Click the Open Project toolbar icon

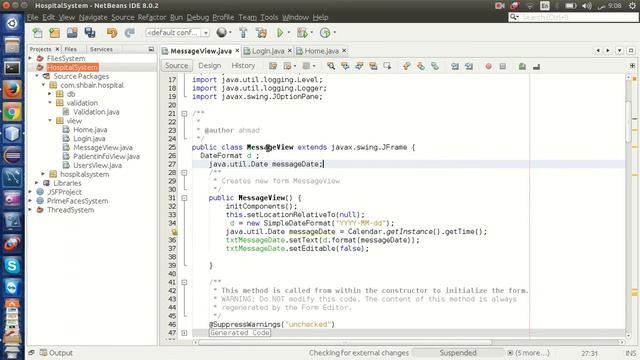pyautogui.click(x=72, y=32)
